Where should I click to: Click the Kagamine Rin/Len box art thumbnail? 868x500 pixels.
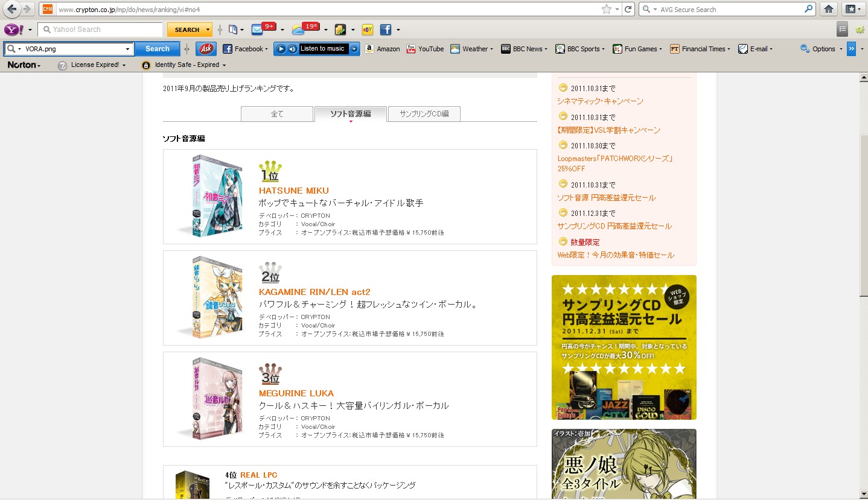212,298
